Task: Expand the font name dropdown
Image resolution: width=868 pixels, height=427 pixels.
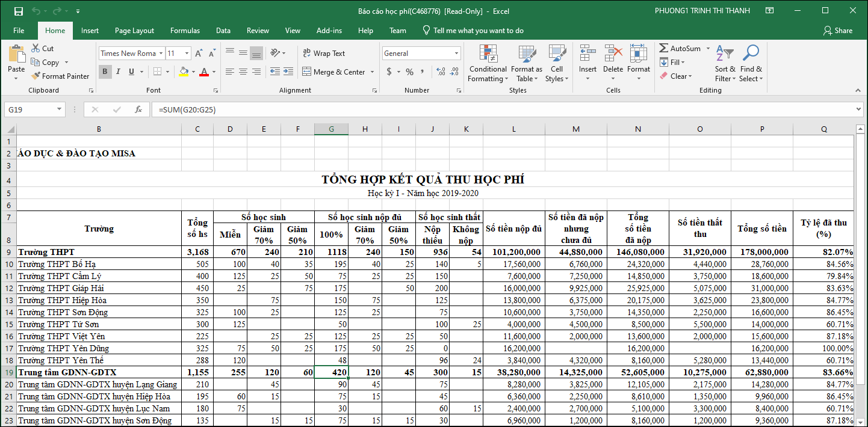Action: pos(161,54)
